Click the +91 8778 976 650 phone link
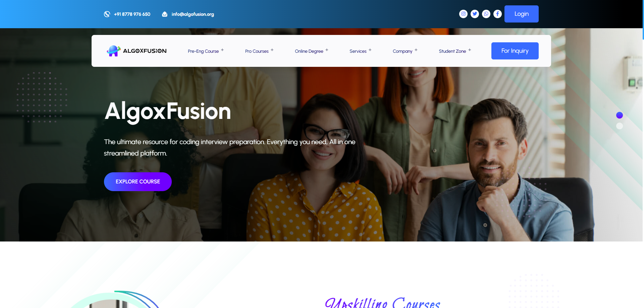The image size is (644, 308). [x=132, y=14]
